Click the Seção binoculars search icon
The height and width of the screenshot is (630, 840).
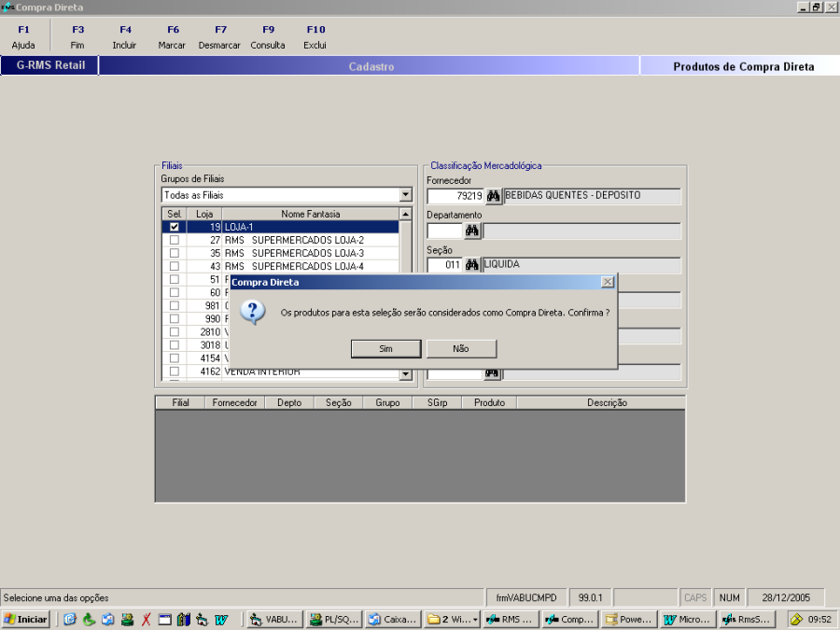click(x=472, y=265)
